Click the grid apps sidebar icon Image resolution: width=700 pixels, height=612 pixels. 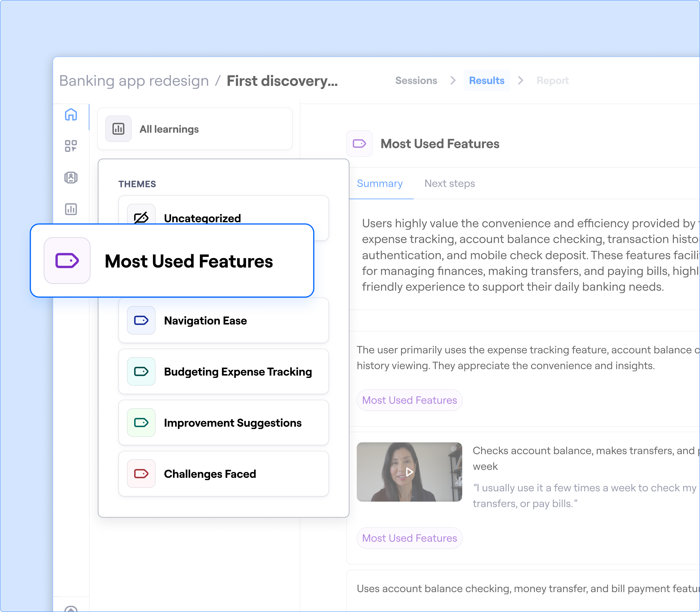(71, 146)
